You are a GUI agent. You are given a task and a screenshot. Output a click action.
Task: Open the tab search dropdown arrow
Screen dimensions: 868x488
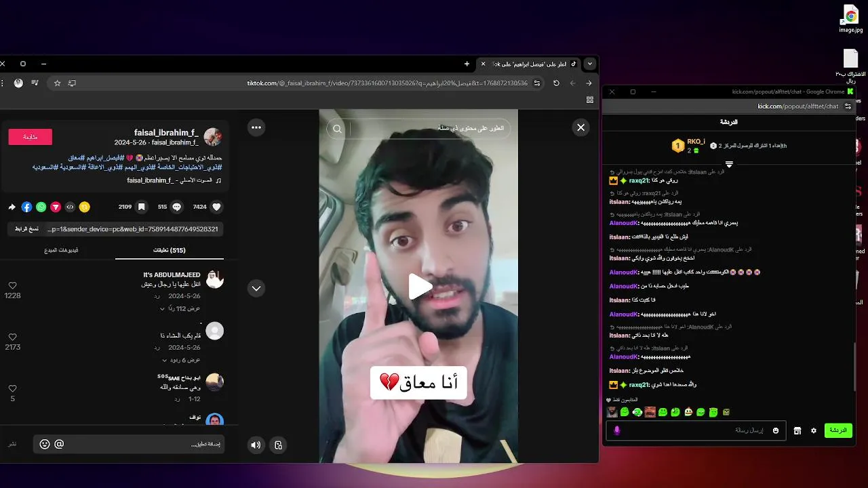pos(590,64)
